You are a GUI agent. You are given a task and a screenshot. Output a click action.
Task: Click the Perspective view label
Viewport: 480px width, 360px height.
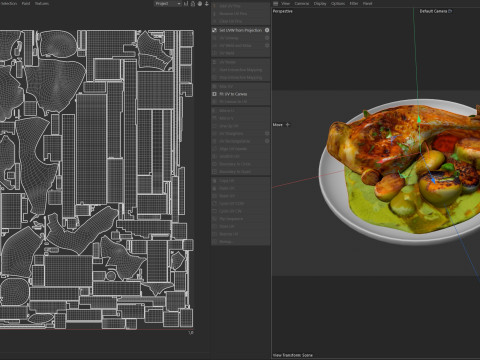[282, 11]
